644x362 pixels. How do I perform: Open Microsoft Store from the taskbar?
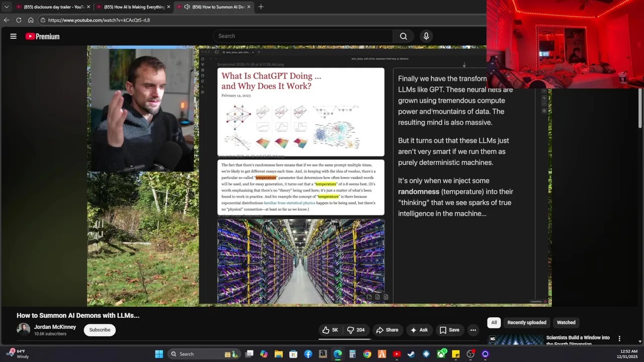coord(293,354)
